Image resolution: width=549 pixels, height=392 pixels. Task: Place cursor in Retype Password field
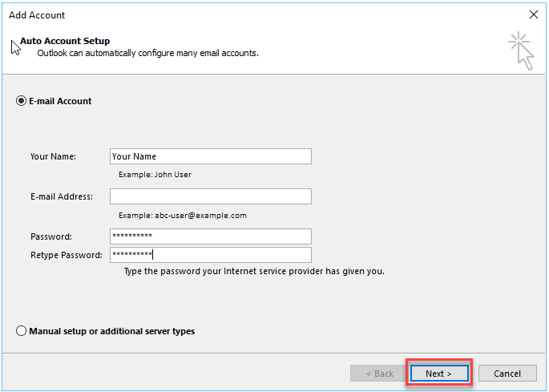(210, 255)
